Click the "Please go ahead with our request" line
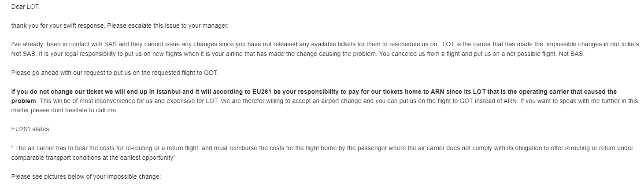 tap(57, 73)
